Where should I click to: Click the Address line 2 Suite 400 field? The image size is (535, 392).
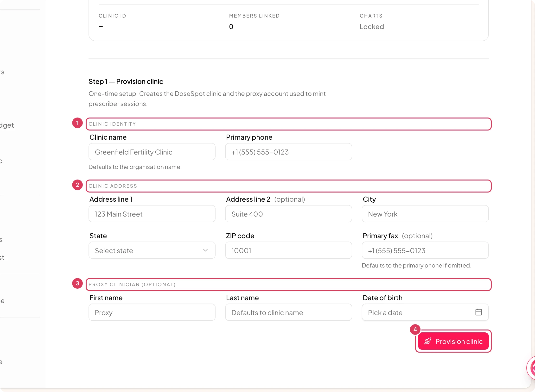pyautogui.click(x=288, y=214)
